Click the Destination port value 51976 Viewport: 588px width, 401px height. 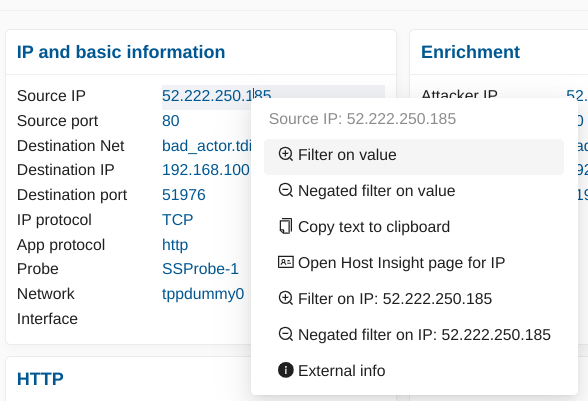click(x=184, y=195)
